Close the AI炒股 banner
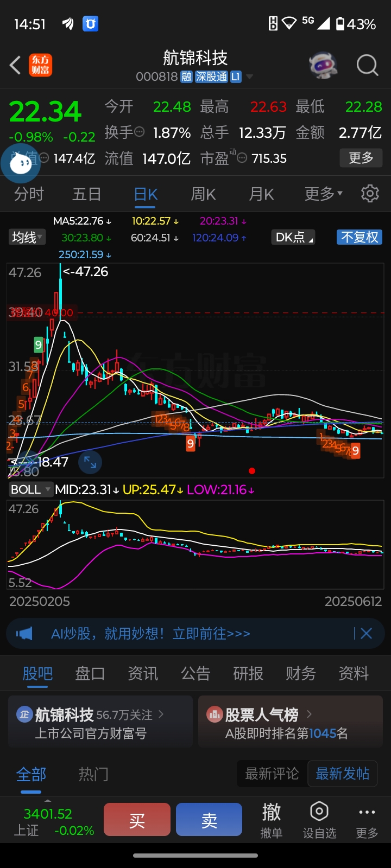The height and width of the screenshot is (868, 391). tap(367, 634)
